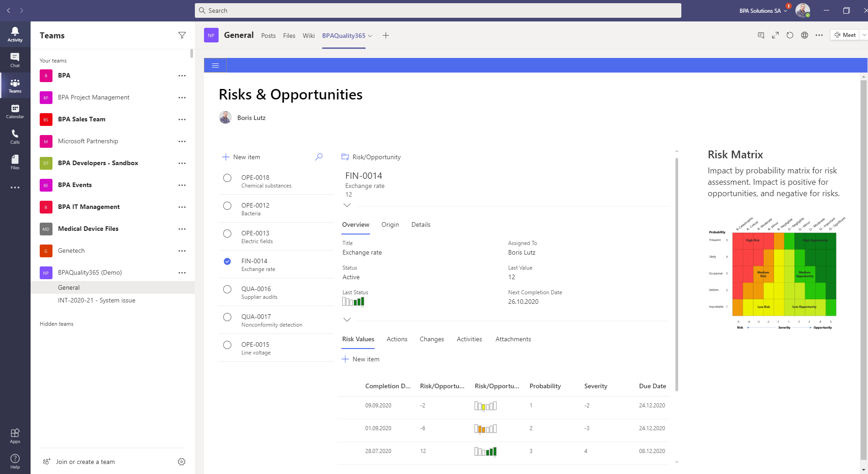Open Calls in the sidebar
Image resolution: width=868 pixels, height=474 pixels.
15,136
